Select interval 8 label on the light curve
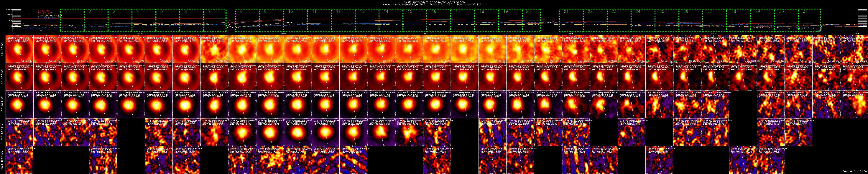The height and width of the screenshot is (174, 868). tap(241, 11)
